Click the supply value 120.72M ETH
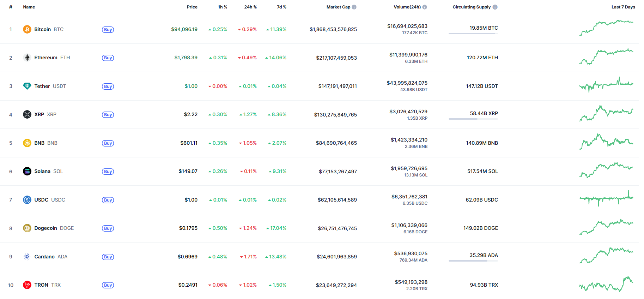The width and height of the screenshot is (644, 299). point(482,58)
